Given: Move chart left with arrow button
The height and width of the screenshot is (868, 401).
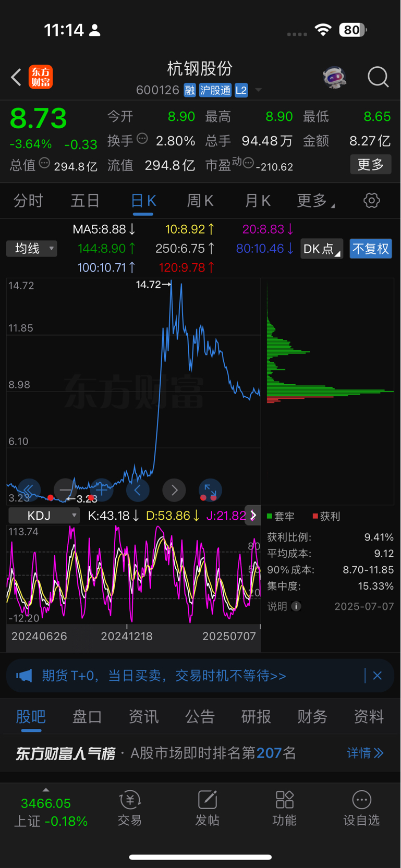Looking at the screenshot, I should [138, 490].
